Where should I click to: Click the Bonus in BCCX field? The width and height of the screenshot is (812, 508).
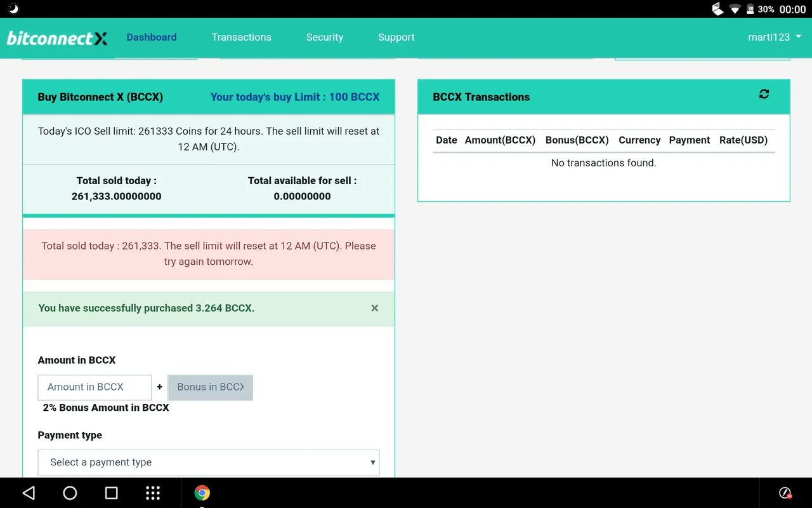pyautogui.click(x=210, y=387)
